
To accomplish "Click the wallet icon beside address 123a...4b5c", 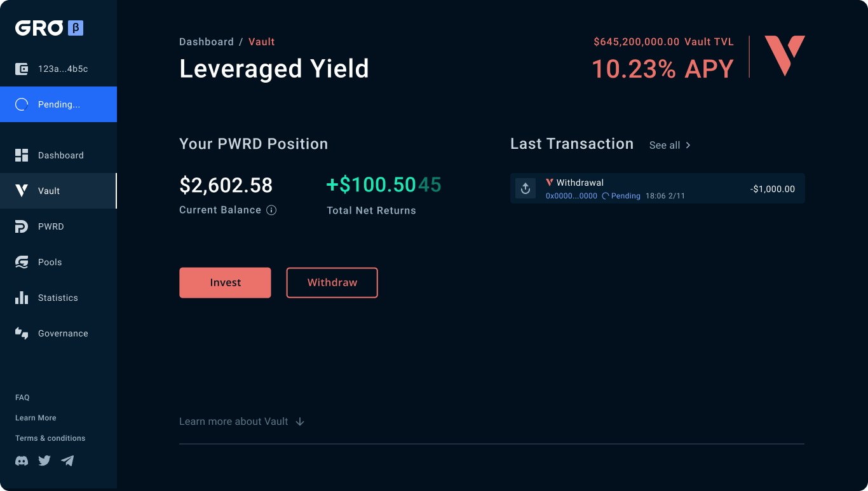I will coord(22,69).
